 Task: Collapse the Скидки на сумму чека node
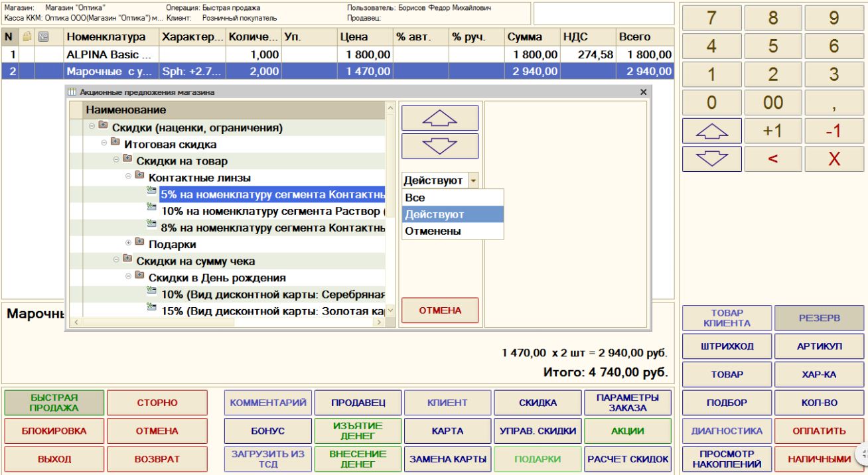pos(116,260)
